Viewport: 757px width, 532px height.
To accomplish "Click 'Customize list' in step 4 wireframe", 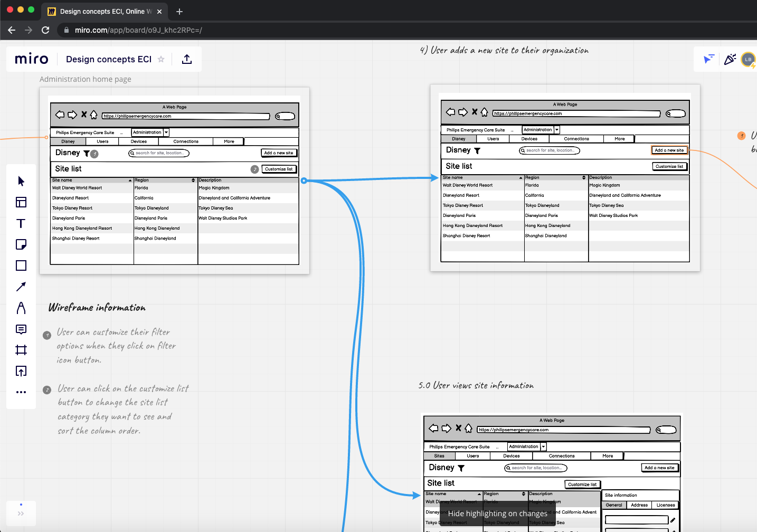I will click(669, 166).
